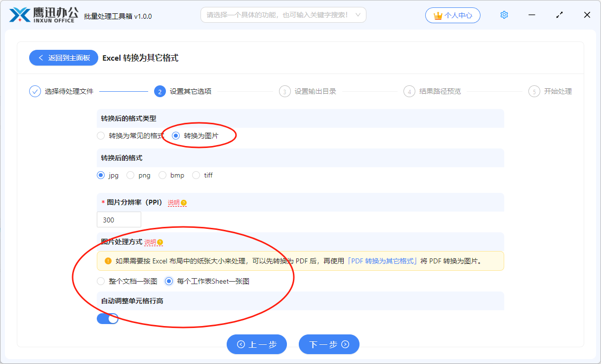601x364 pixels.
Task: Click 说明 link next to 图片分辨率
Action: tap(174, 203)
